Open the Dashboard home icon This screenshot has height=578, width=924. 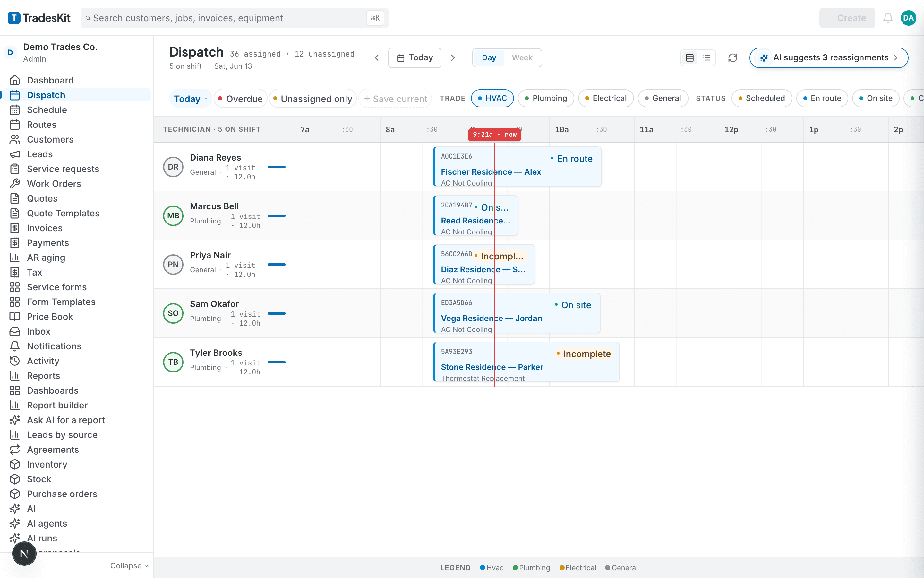(14, 80)
